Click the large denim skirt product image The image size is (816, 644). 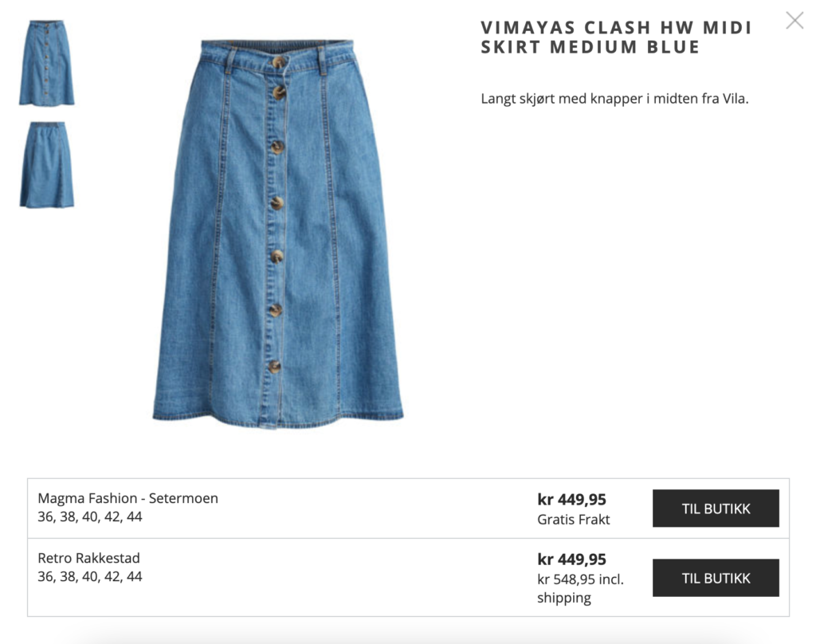tap(278, 234)
